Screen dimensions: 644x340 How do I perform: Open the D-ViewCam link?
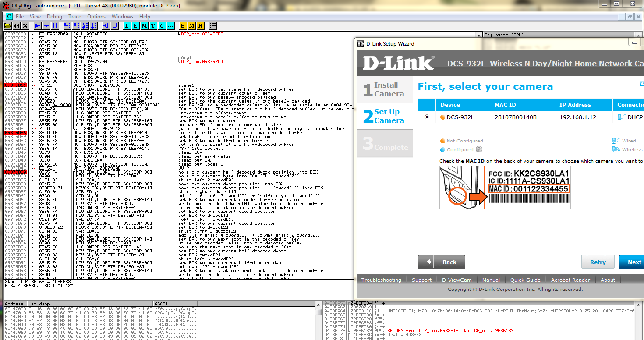tap(456, 280)
